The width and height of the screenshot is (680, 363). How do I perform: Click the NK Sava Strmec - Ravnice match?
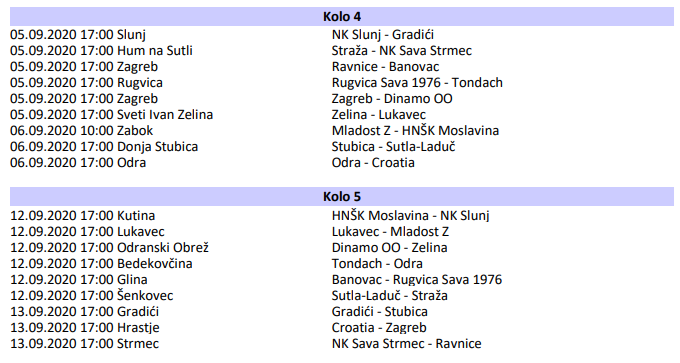click(x=406, y=344)
